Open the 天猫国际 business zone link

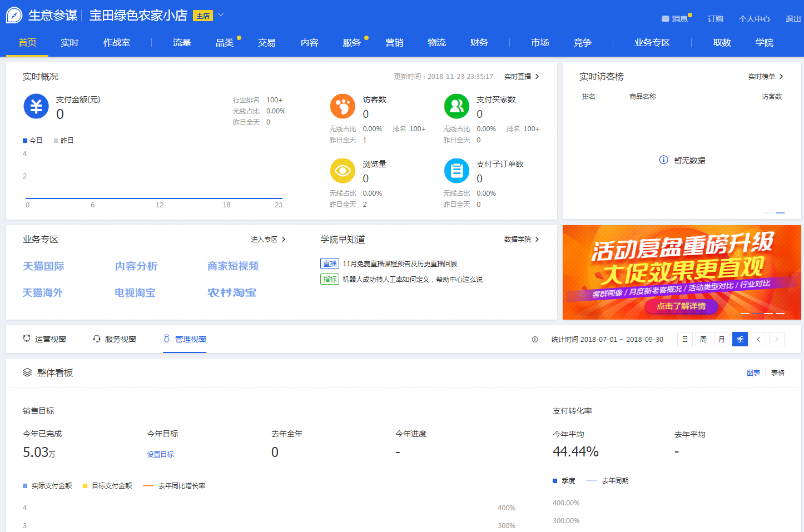click(x=43, y=266)
